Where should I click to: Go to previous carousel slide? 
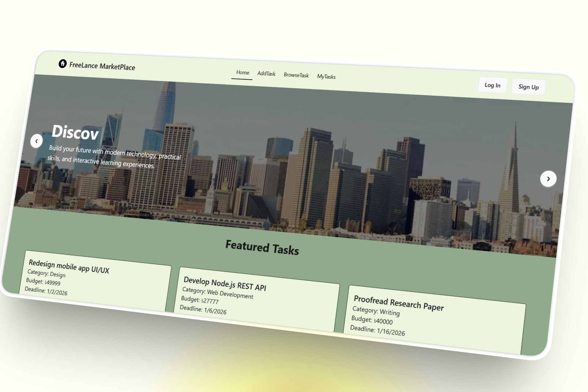[36, 141]
